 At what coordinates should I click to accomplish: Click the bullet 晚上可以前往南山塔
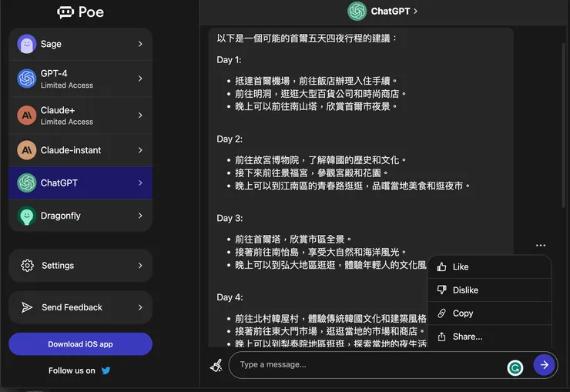(316, 106)
